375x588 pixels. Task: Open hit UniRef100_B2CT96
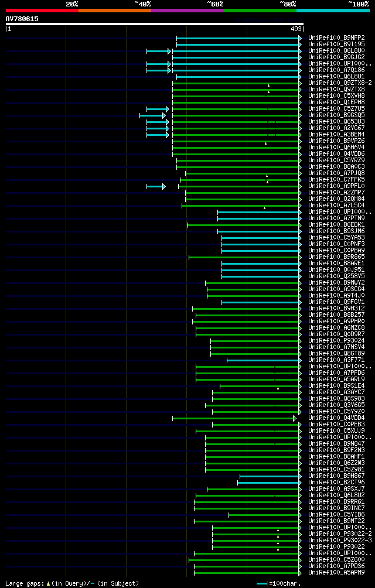click(336, 482)
